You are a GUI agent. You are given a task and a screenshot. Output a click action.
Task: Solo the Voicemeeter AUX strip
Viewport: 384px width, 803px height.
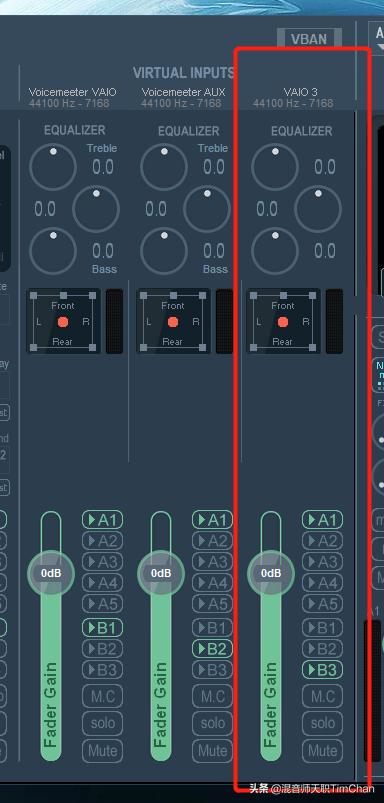pyautogui.click(x=212, y=724)
